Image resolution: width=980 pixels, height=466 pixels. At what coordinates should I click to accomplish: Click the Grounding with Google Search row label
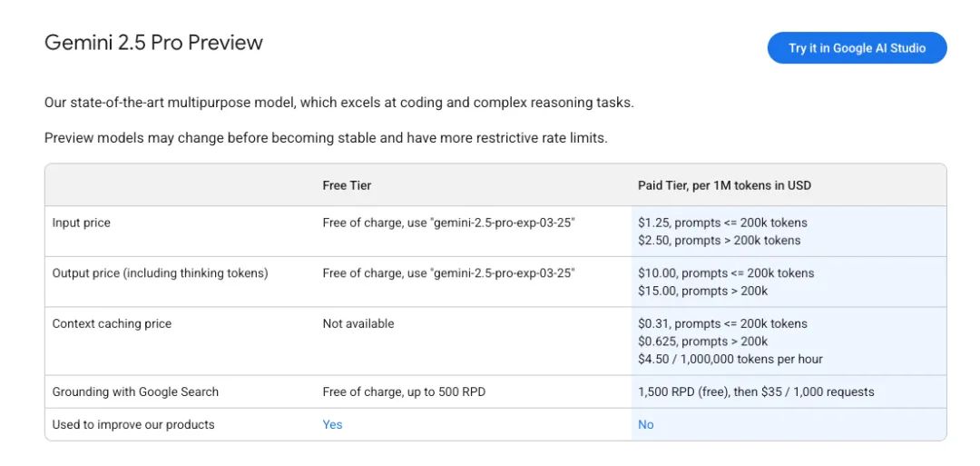(x=135, y=392)
